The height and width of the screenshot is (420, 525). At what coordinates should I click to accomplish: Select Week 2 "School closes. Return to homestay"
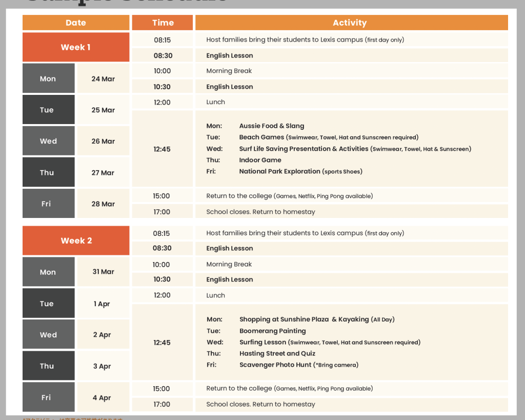(260, 404)
